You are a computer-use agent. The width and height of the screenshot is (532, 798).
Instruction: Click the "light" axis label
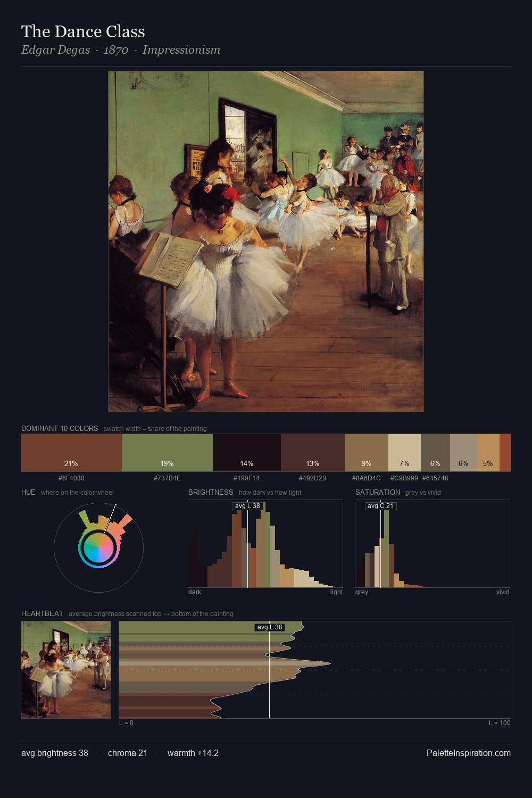point(337,592)
